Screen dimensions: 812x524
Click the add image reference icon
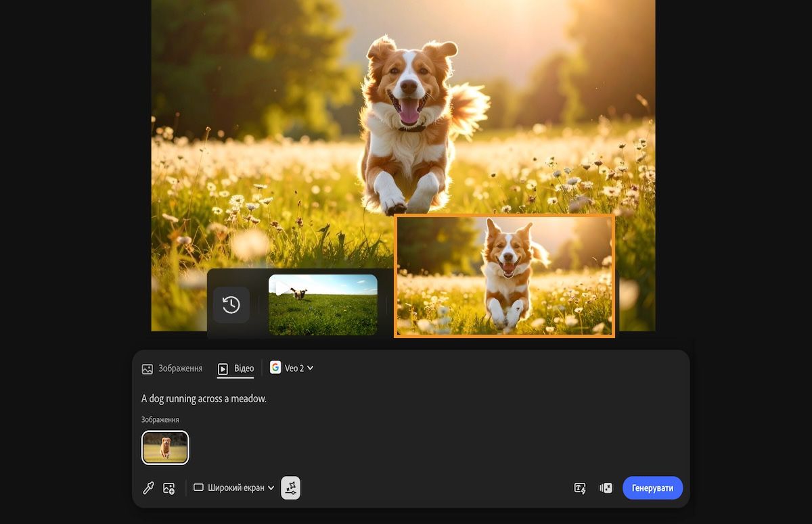(169, 487)
